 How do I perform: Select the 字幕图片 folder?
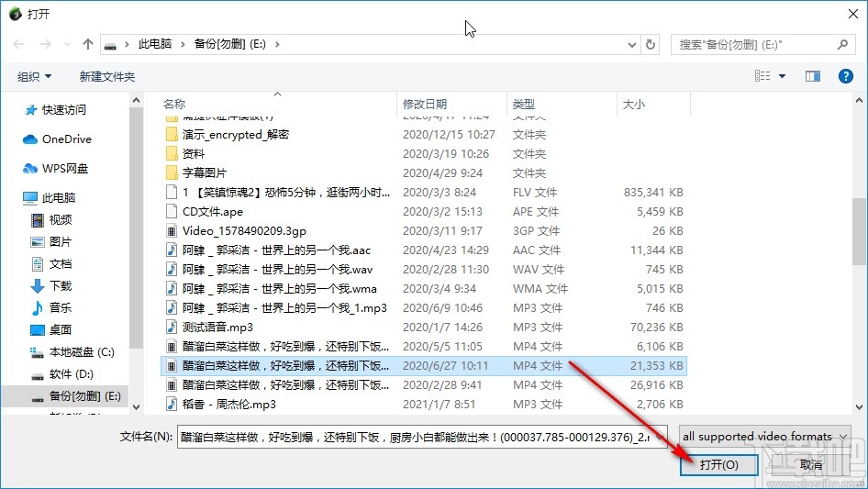(x=424, y=173)
